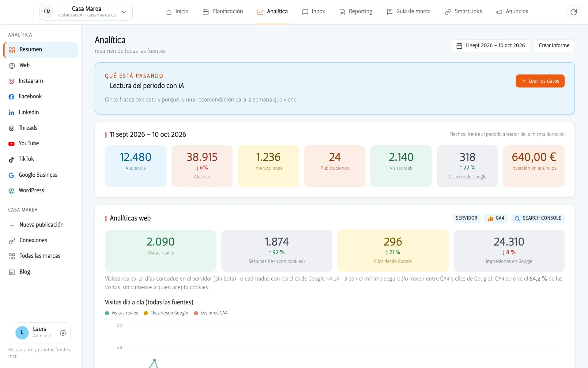Click the Todas las marcas grid icon
The width and height of the screenshot is (588, 368).
point(12,256)
